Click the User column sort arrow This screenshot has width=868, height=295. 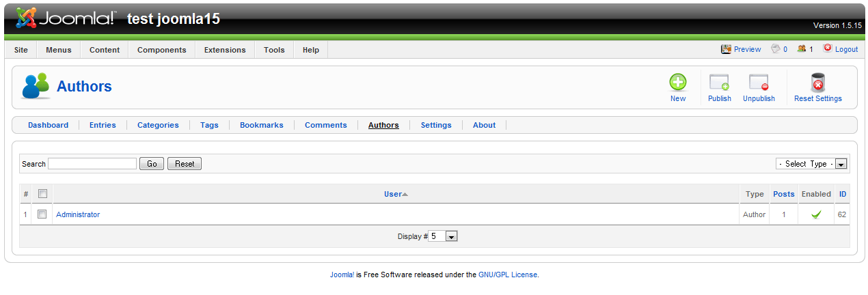point(405,195)
